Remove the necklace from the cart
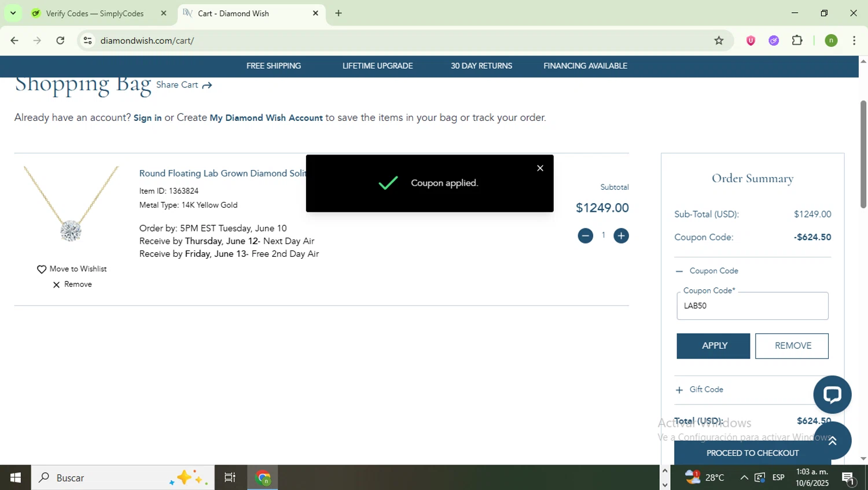 pos(72,285)
